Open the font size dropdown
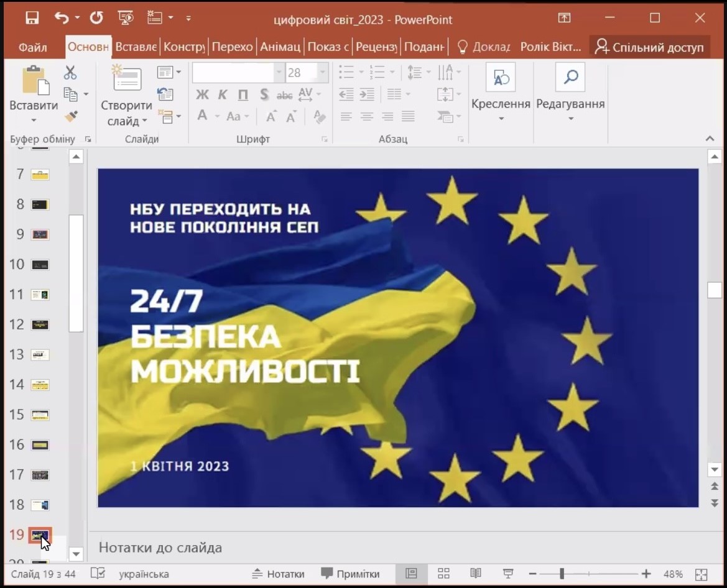This screenshot has height=588, width=727. point(322,73)
